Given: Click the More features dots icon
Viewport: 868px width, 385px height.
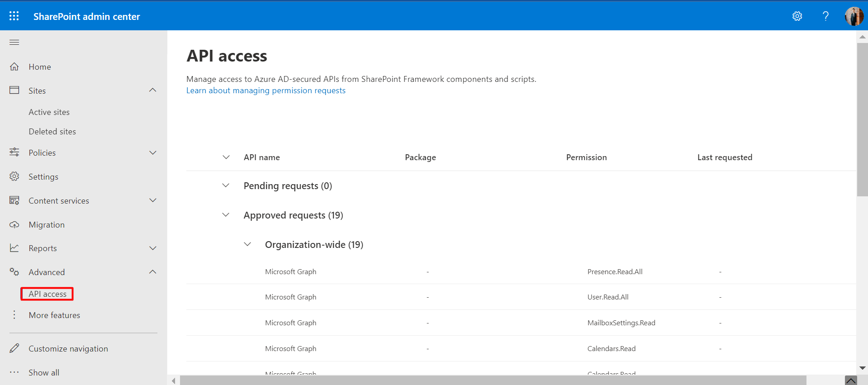Looking at the screenshot, I should (14, 315).
